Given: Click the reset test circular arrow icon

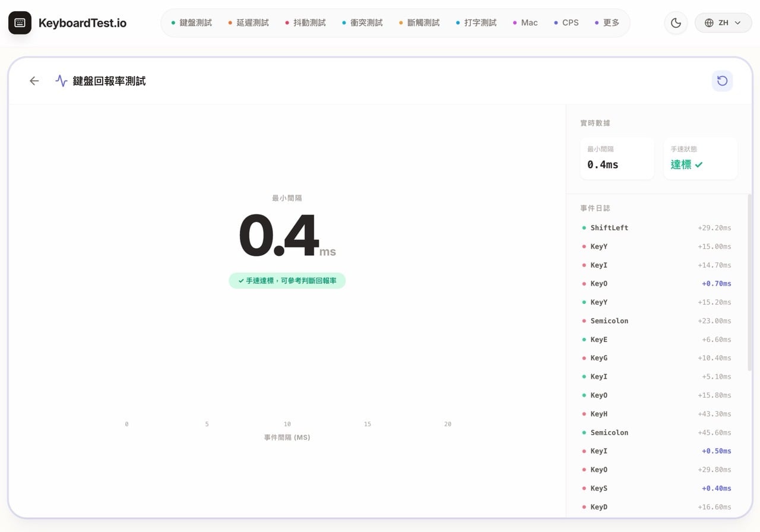Looking at the screenshot, I should click(x=722, y=81).
